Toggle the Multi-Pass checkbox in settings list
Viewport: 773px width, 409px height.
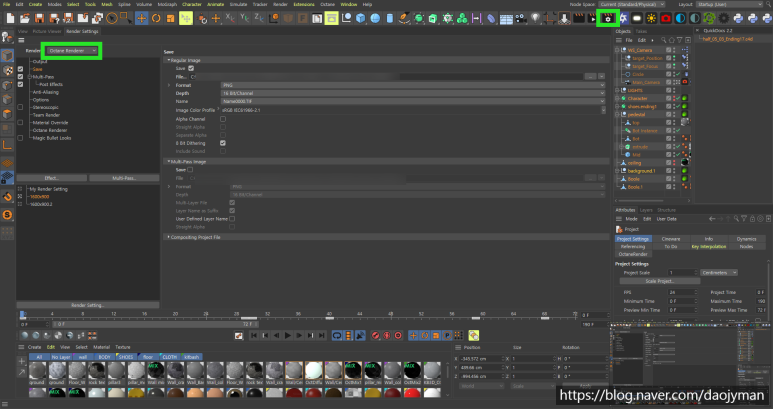20,76
